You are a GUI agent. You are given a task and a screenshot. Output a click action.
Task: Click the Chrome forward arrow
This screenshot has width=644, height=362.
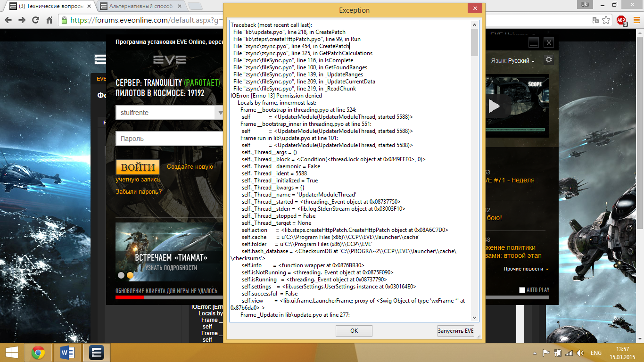(x=22, y=20)
